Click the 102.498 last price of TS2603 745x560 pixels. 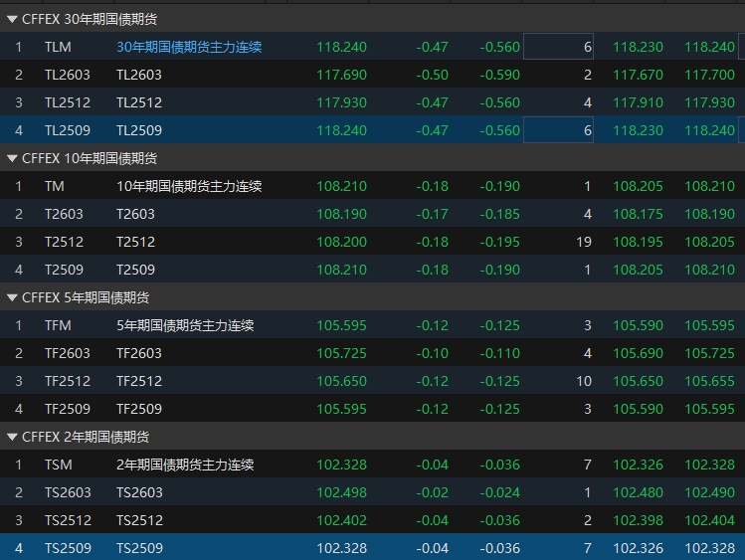[x=341, y=492]
